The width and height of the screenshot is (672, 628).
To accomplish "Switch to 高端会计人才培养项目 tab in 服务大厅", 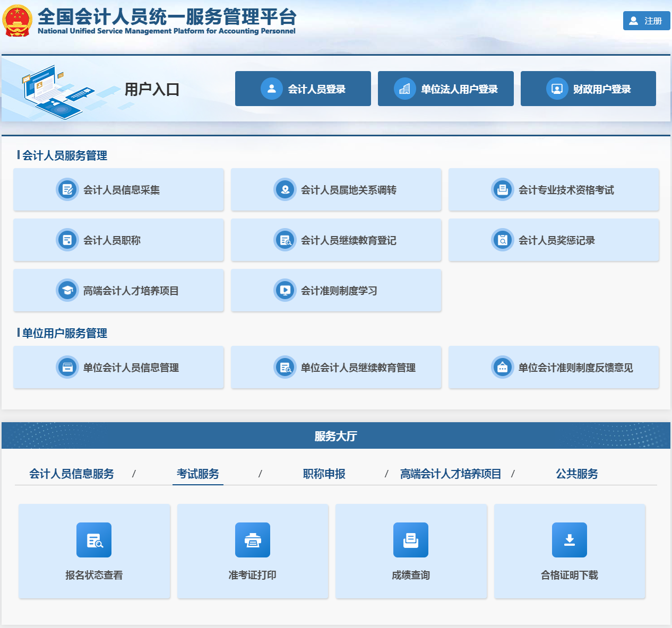I will click(451, 474).
